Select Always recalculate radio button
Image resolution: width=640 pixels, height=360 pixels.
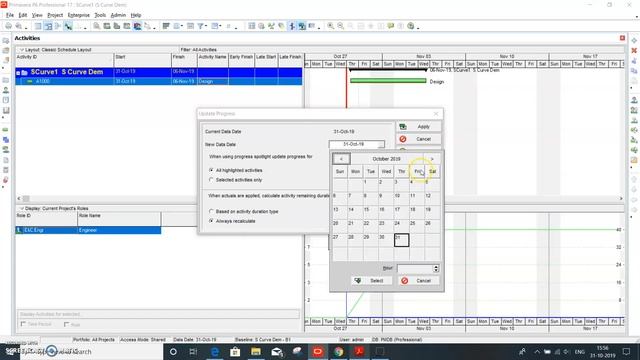[211, 221]
